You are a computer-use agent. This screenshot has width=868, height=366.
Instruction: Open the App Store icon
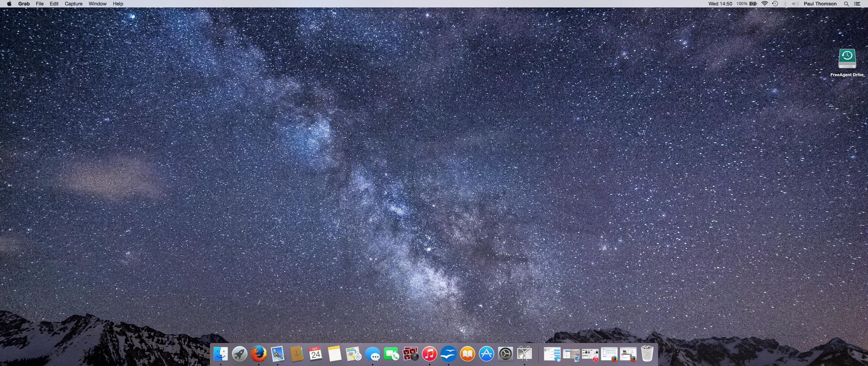(x=486, y=354)
